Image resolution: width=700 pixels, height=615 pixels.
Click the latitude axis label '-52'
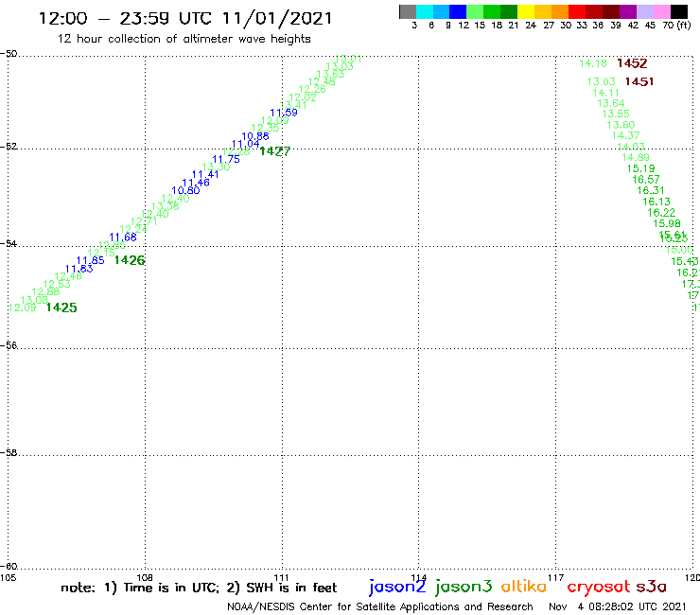coord(9,147)
